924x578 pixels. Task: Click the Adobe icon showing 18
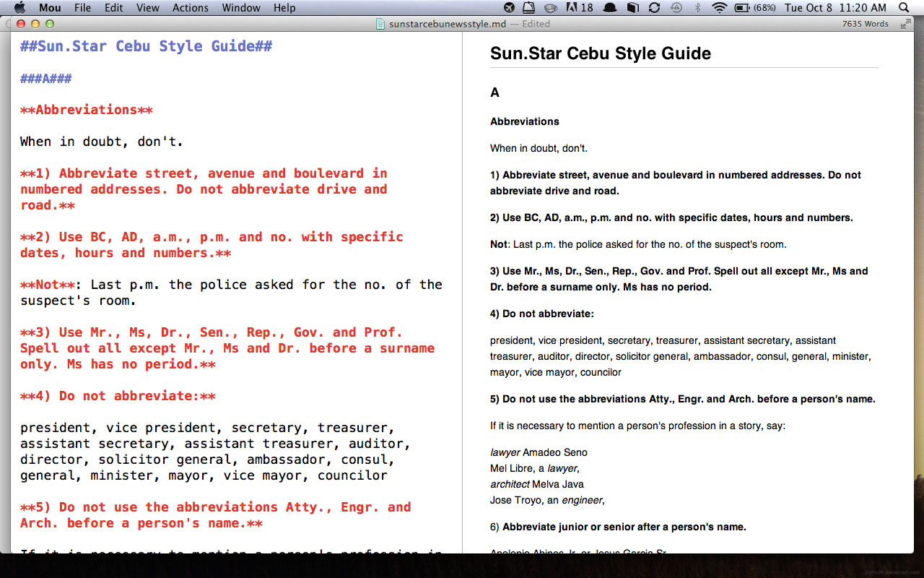point(580,8)
